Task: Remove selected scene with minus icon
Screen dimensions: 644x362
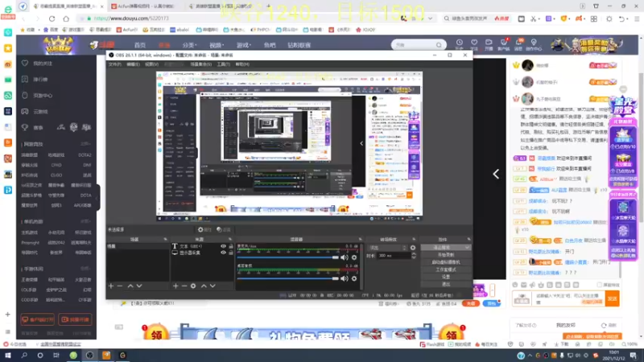Action: click(x=120, y=286)
